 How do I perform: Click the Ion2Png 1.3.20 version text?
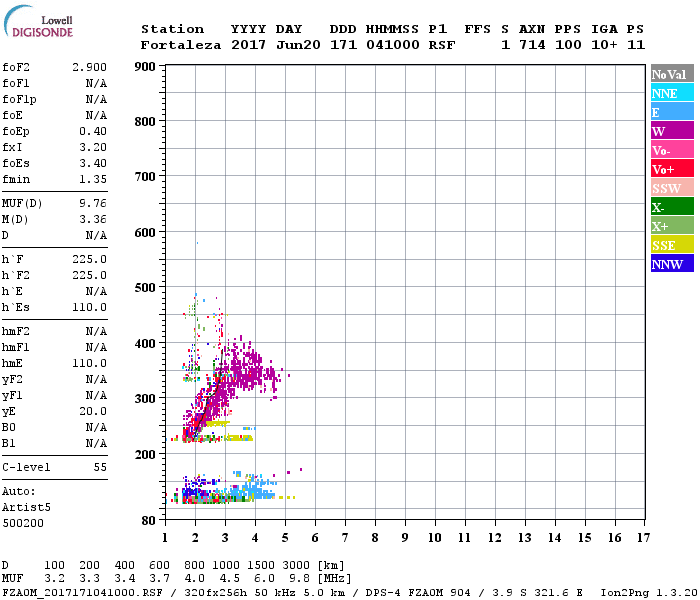point(650,593)
